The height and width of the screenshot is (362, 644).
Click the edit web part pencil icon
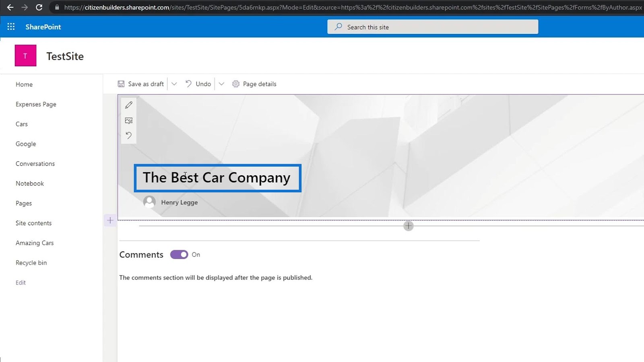[x=129, y=105]
